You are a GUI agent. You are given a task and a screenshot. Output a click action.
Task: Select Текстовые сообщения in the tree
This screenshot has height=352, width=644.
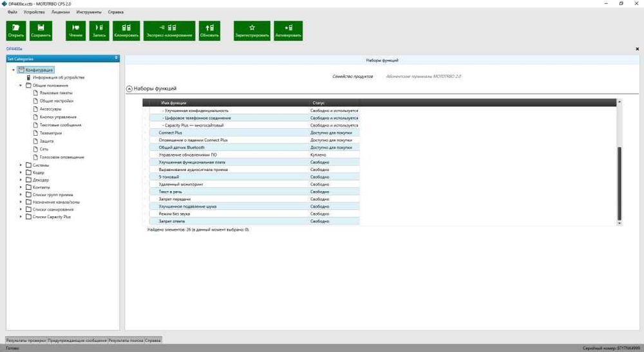tap(61, 125)
